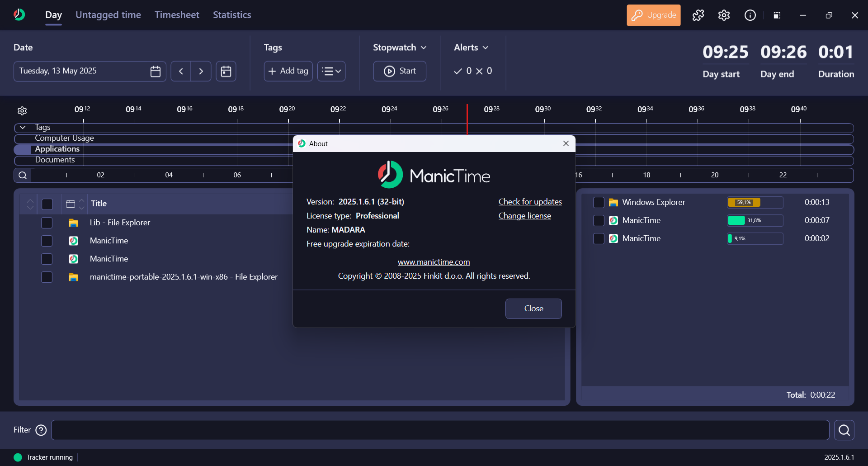Click the Check for updates link
This screenshot has height=466, width=868.
[530, 202]
